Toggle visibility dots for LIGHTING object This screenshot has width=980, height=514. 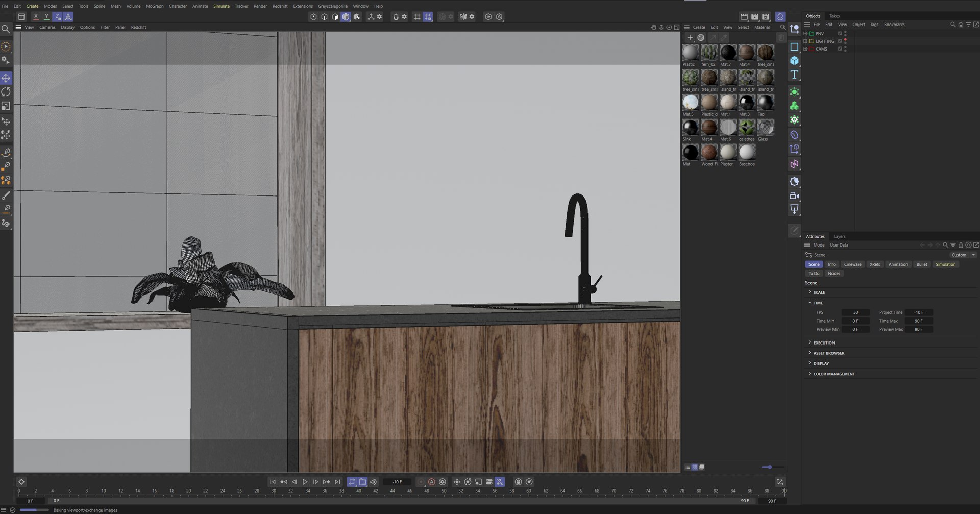[845, 41]
